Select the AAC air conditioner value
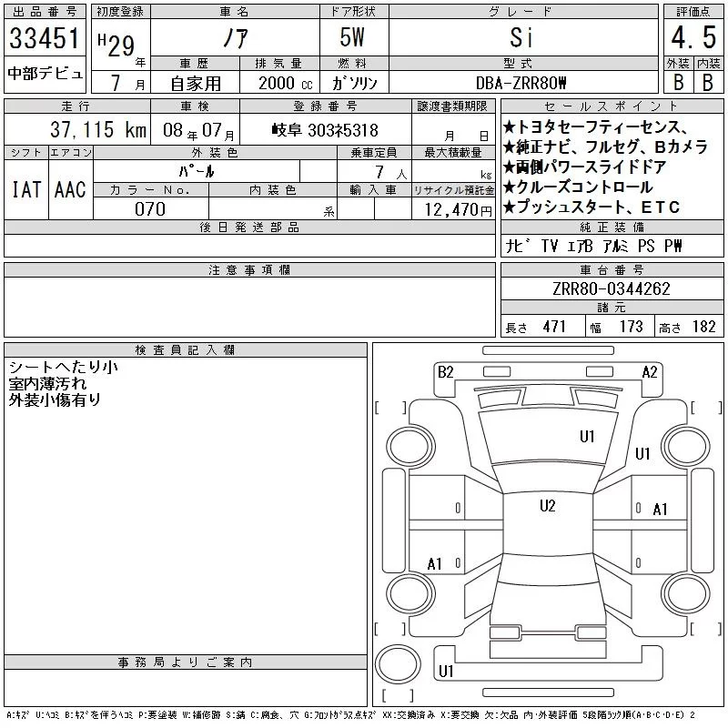The image size is (728, 728). (70, 190)
